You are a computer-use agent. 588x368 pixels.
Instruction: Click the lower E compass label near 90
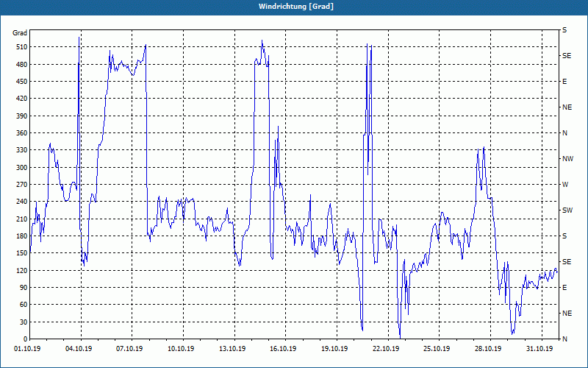(564, 288)
